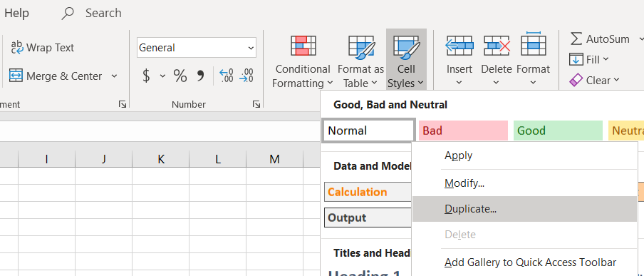
Task: Toggle Wrap Text for cells
Action: [x=42, y=48]
